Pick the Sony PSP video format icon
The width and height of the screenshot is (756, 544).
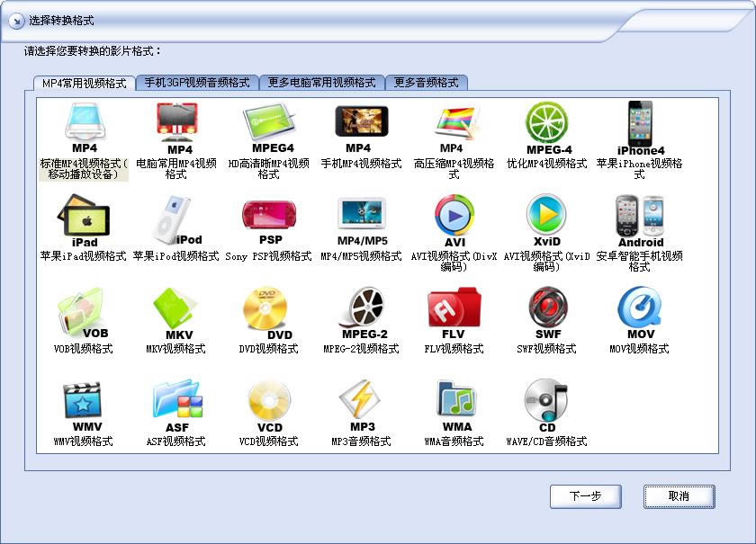click(269, 222)
